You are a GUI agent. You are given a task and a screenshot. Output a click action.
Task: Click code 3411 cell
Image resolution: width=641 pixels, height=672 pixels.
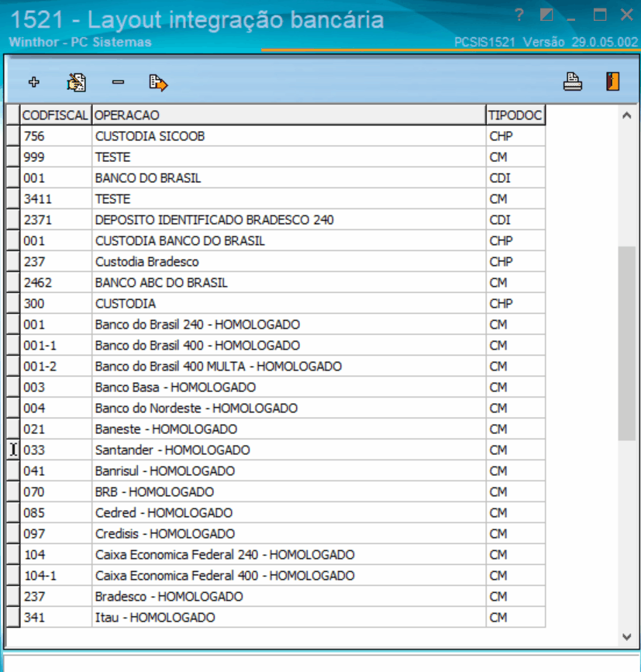56,199
